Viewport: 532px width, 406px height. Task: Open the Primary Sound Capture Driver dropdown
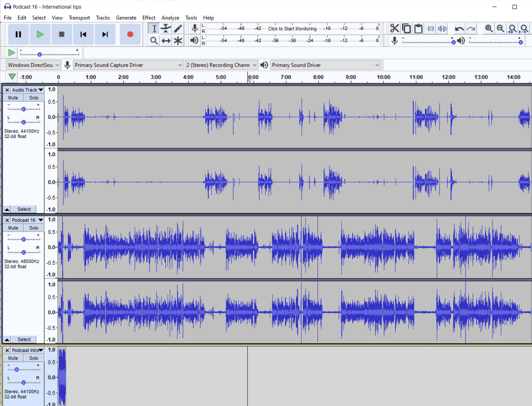click(128, 65)
